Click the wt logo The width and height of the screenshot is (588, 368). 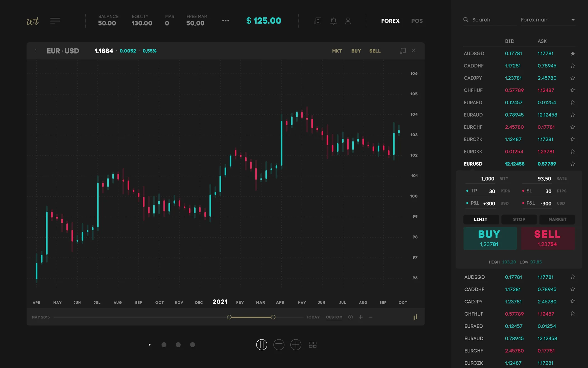pyautogui.click(x=32, y=21)
